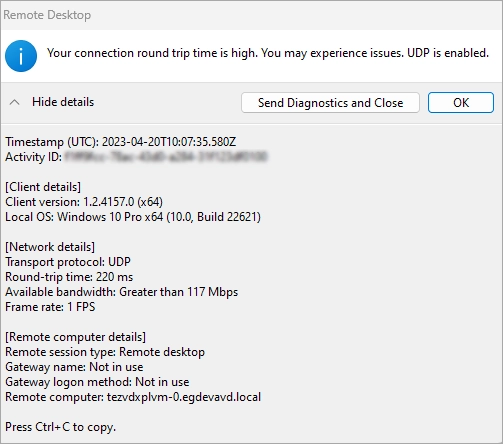Viewport: 503px width, 444px height.
Task: Click the Frame rate 1 FPS line
Action: (x=50, y=307)
